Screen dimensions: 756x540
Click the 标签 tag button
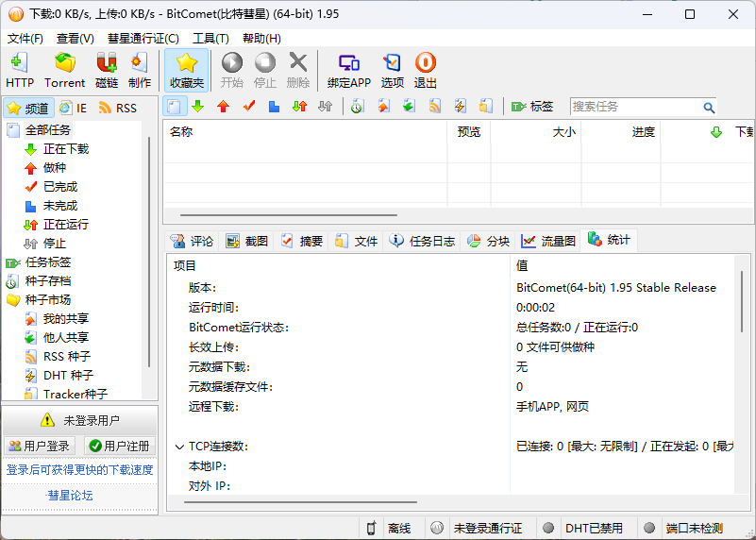pyautogui.click(x=532, y=107)
